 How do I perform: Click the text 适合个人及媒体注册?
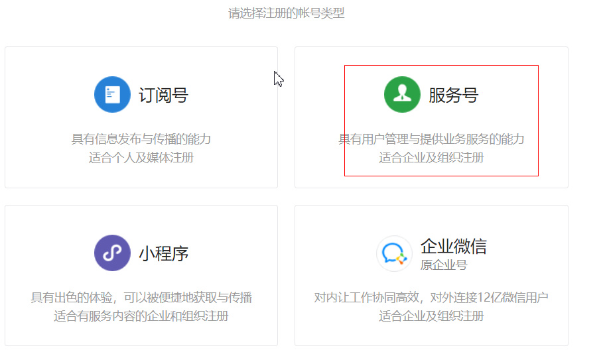(x=141, y=158)
